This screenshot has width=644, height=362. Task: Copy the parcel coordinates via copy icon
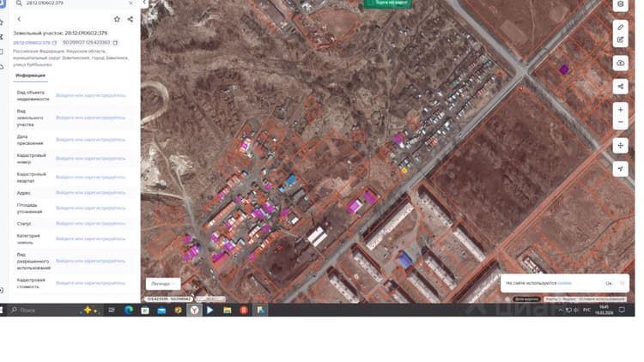pos(115,43)
